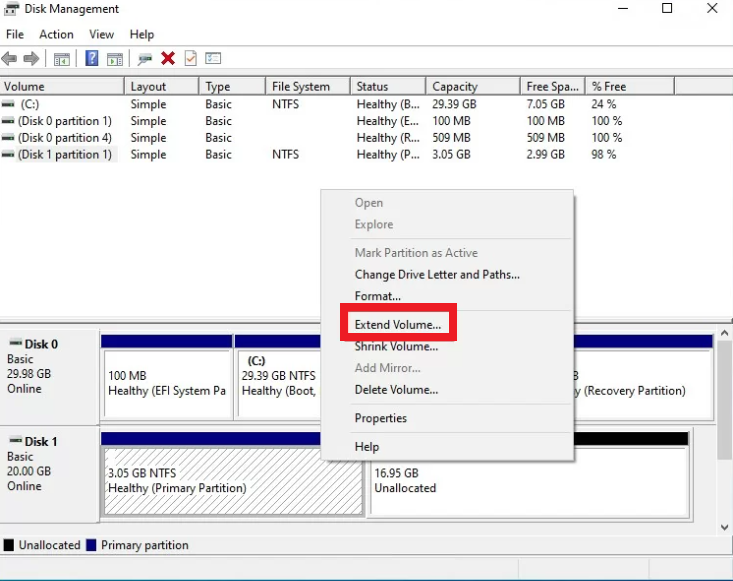Sort by the Volume column header

click(x=62, y=86)
